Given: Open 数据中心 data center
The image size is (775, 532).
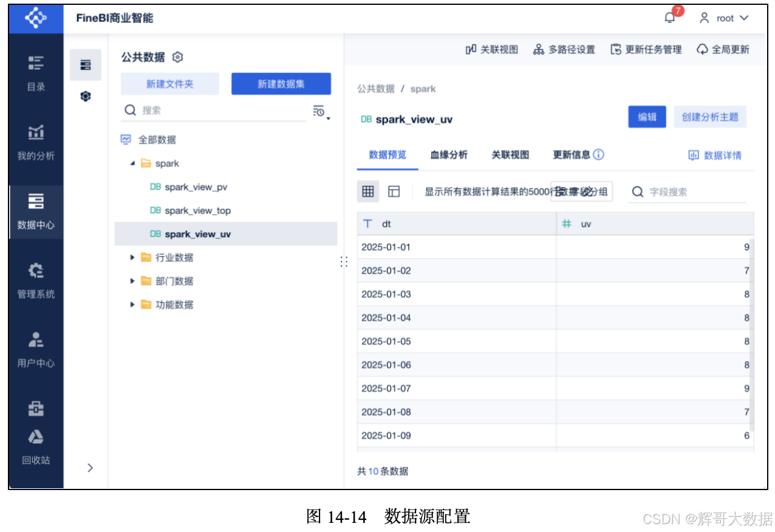Looking at the screenshot, I should 36,212.
